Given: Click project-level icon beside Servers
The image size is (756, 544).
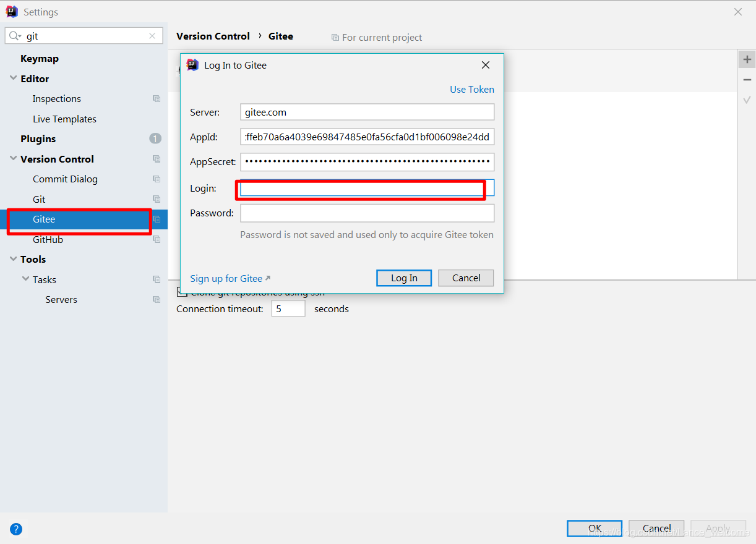Looking at the screenshot, I should click(x=157, y=300).
